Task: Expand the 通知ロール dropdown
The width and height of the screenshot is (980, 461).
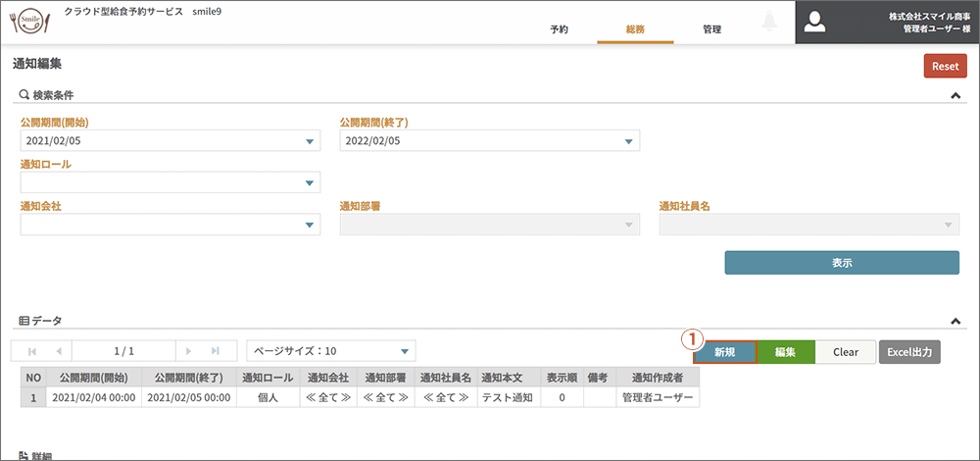Action: pos(311,182)
